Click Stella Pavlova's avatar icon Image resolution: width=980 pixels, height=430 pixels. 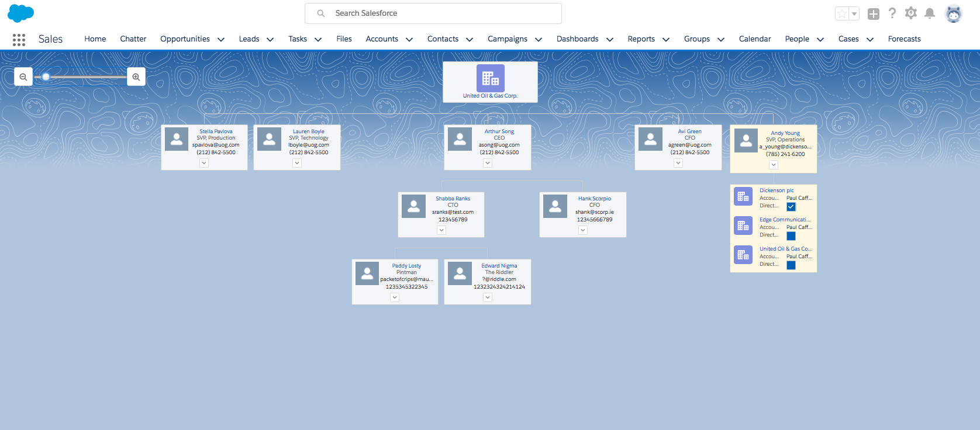click(177, 139)
